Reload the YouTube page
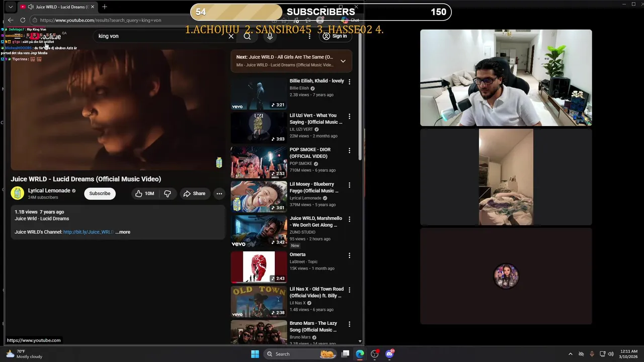Screen dimensions: 644x362 23,20
